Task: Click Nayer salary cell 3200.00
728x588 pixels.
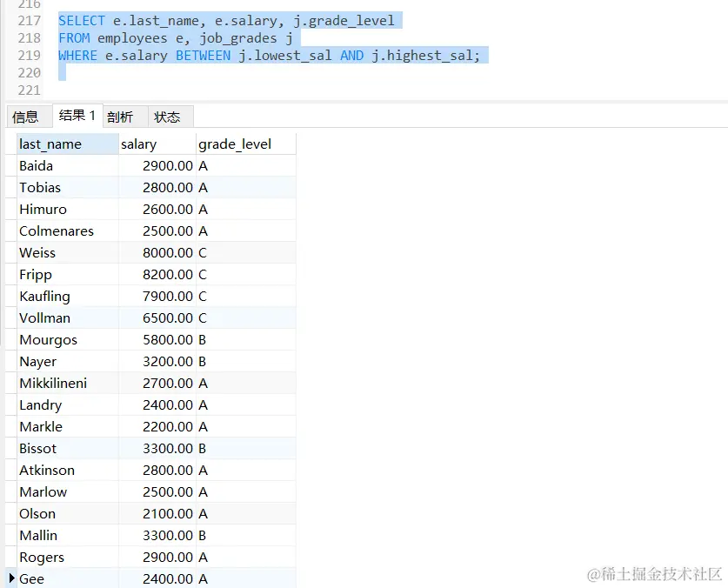Action: tap(157, 361)
